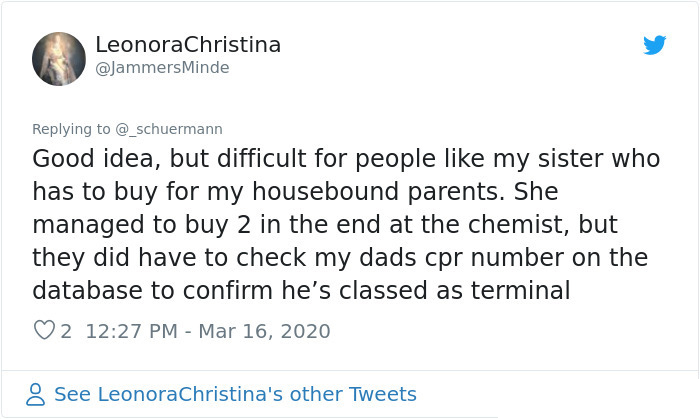Open the 12:27 PM timestamp
The height and width of the screenshot is (419, 700).
pyautogui.click(x=131, y=330)
